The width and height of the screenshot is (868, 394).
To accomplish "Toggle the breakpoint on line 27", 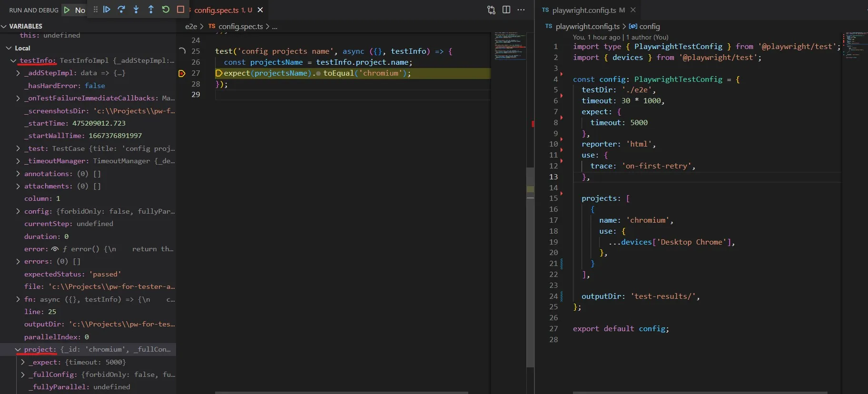I will click(x=181, y=73).
